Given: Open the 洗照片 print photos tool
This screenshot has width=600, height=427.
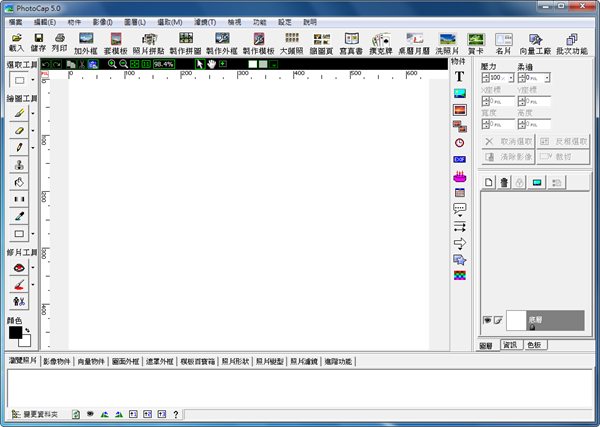Looking at the screenshot, I should (x=447, y=43).
